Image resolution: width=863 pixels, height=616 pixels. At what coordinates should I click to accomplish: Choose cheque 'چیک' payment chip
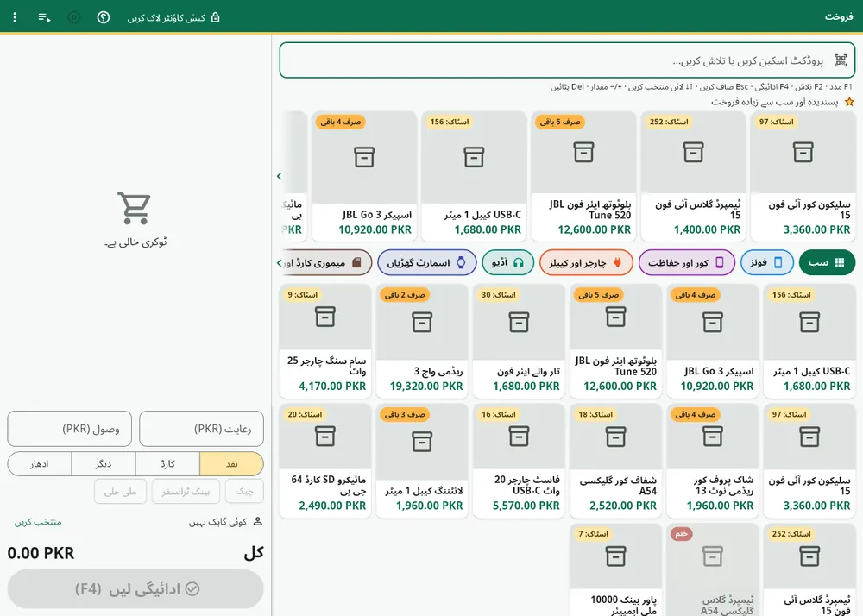244,491
